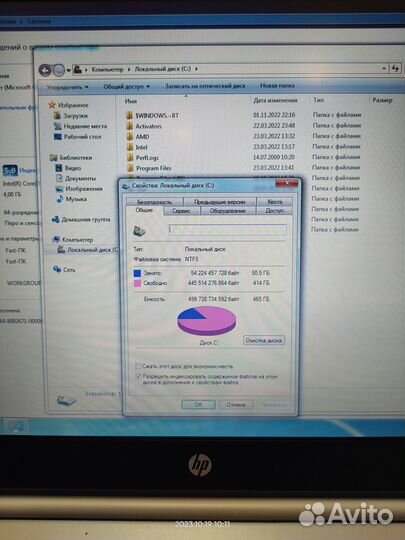
Task: Select the Intel folder icon
Action: point(130,147)
